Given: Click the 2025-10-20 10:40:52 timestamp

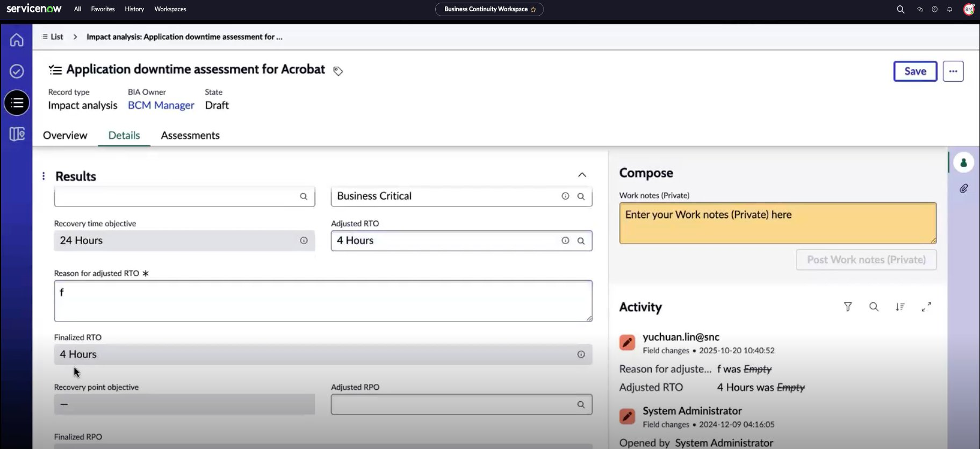Looking at the screenshot, I should click(737, 351).
